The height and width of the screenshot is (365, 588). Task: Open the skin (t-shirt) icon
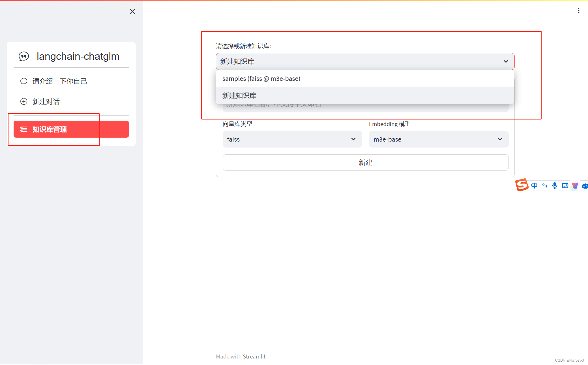(x=575, y=185)
